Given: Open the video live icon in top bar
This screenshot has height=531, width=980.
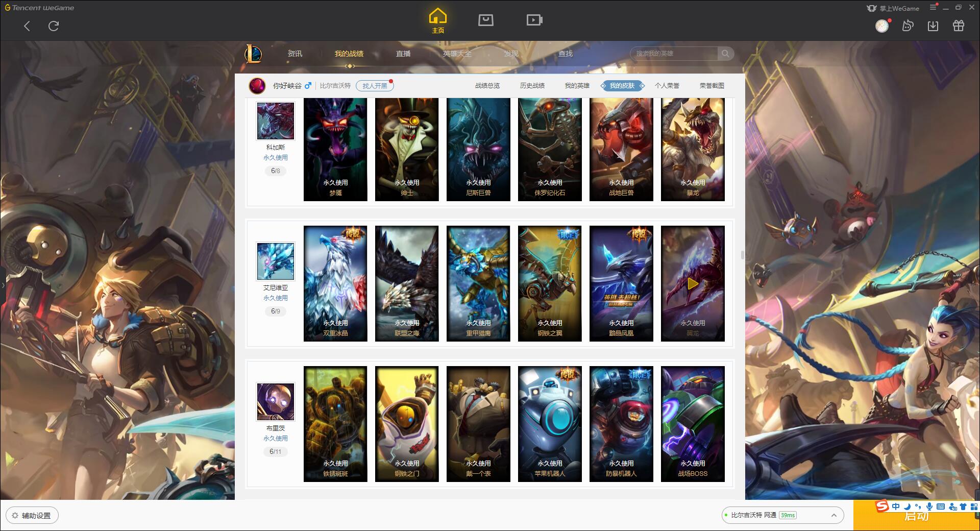Looking at the screenshot, I should click(534, 20).
